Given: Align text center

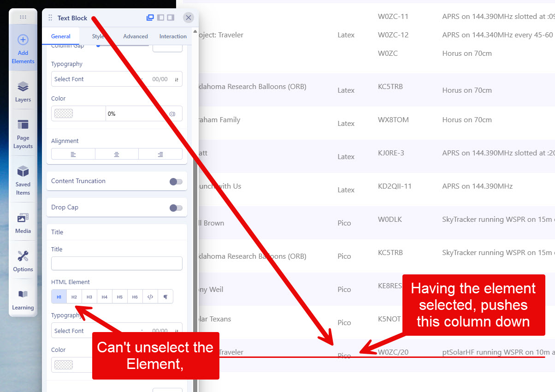Looking at the screenshot, I should tap(117, 154).
